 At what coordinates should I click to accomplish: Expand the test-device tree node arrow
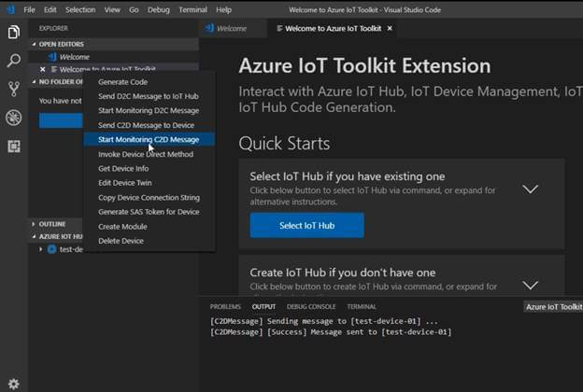pos(40,249)
